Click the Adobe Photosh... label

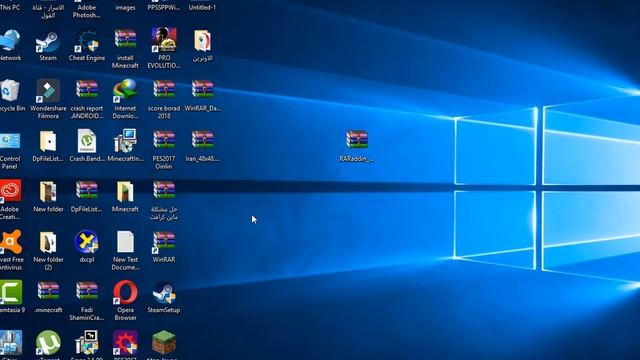(87, 11)
